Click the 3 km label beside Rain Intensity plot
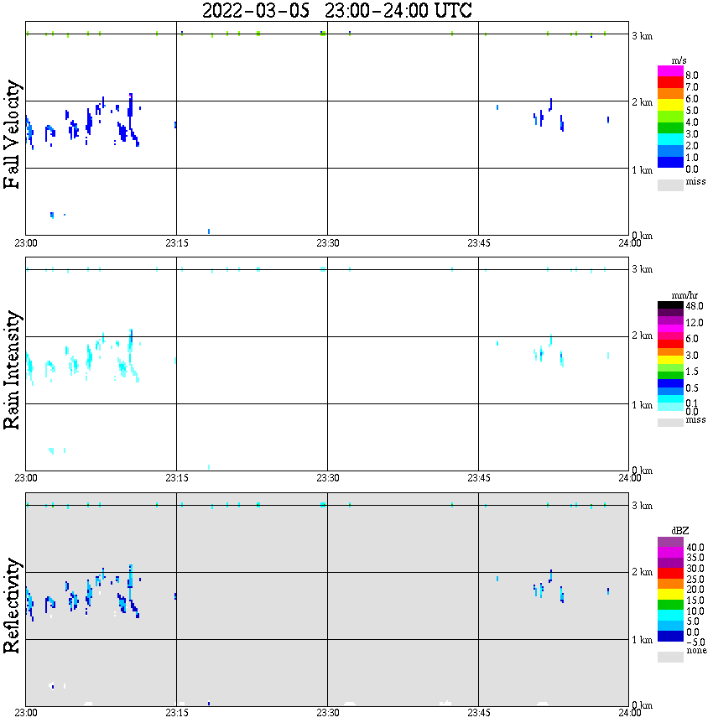The width and height of the screenshot is (713, 728). point(642,269)
